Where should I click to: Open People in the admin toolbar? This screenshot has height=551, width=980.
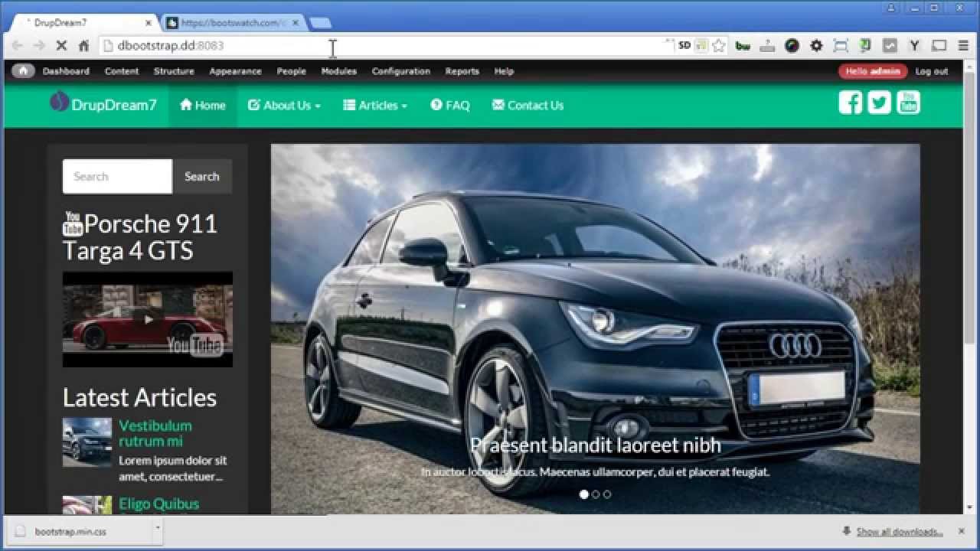coord(291,71)
